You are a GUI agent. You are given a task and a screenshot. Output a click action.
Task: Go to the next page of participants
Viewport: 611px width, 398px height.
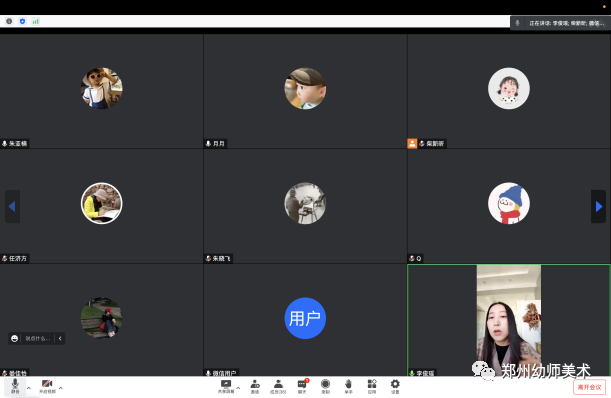(x=599, y=206)
